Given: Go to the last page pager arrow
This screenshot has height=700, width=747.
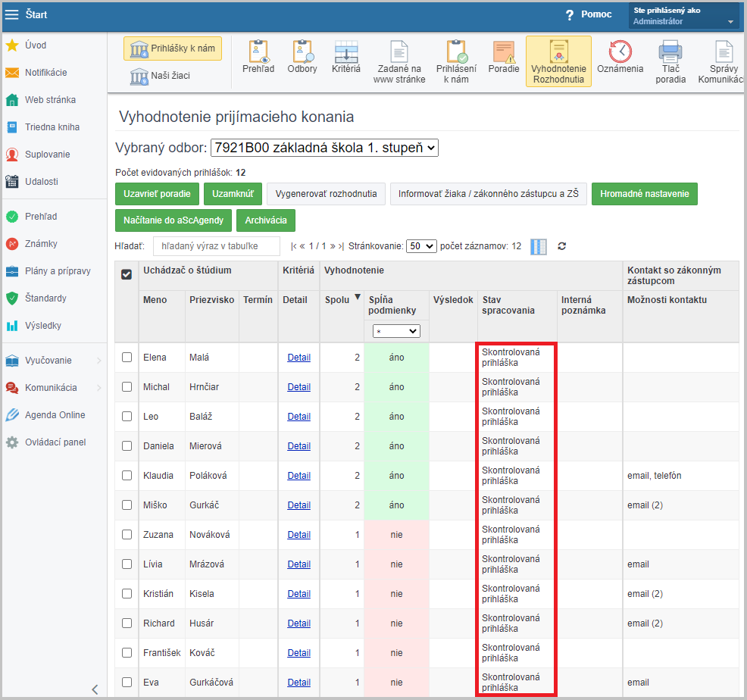Looking at the screenshot, I should (341, 246).
